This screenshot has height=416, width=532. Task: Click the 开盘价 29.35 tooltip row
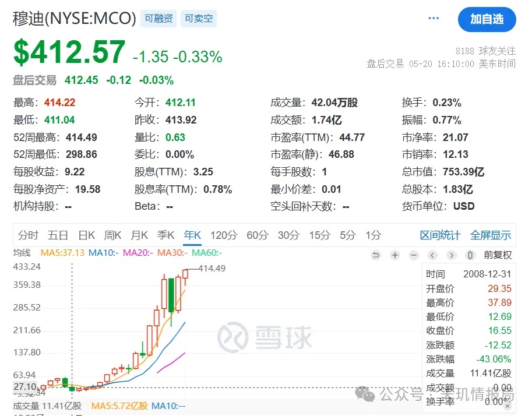click(x=468, y=288)
